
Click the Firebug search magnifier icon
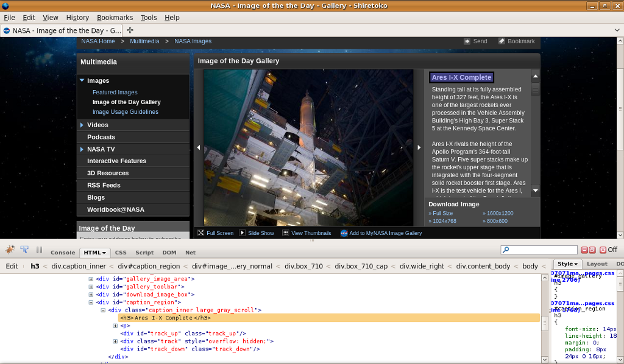506,250
